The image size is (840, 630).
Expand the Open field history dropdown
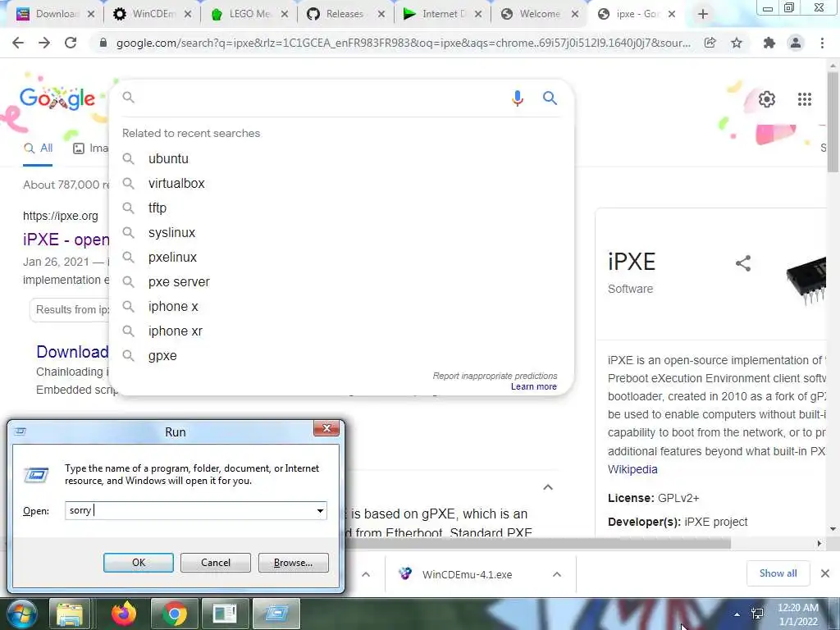(x=321, y=510)
